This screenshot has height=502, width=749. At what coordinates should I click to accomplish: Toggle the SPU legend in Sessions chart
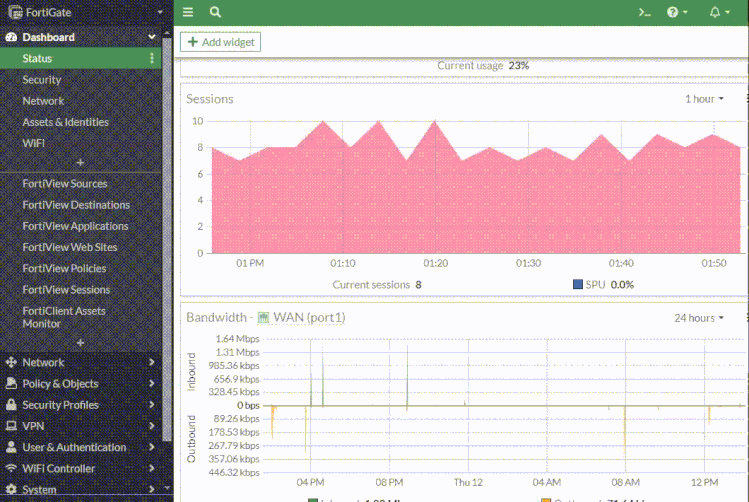coord(578,285)
